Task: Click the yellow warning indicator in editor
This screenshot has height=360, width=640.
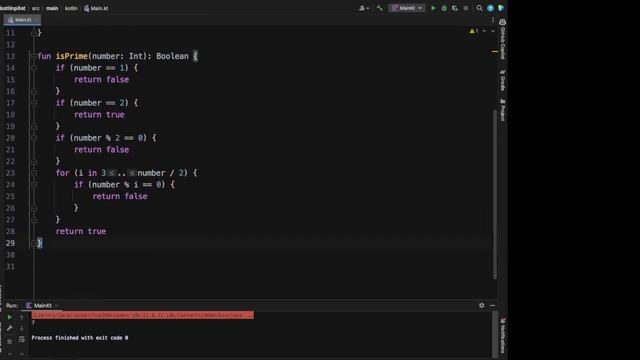Action: click(x=473, y=31)
